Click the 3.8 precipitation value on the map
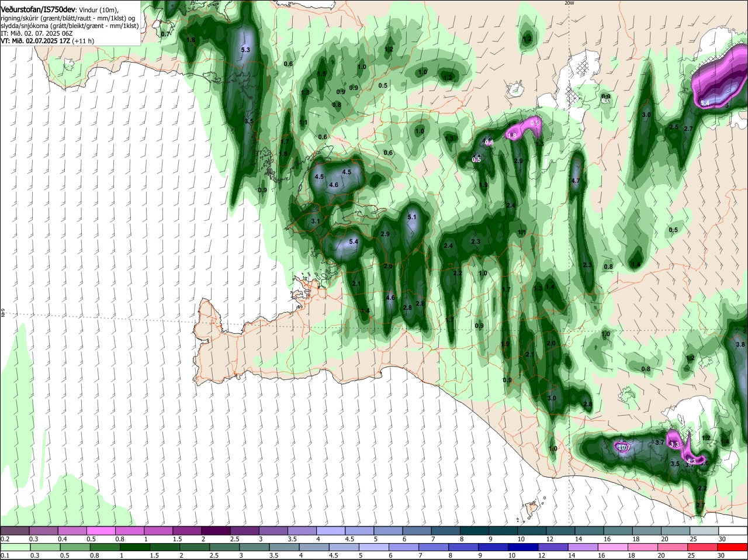 click(x=740, y=345)
